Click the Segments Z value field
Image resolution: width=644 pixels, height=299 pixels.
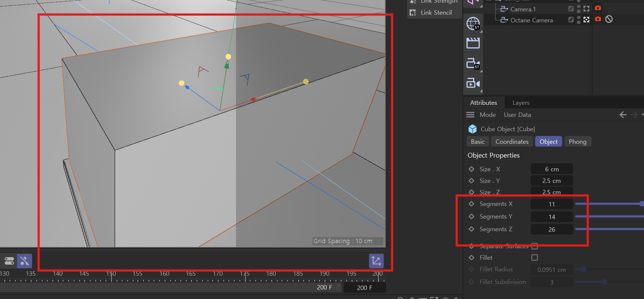[552, 229]
